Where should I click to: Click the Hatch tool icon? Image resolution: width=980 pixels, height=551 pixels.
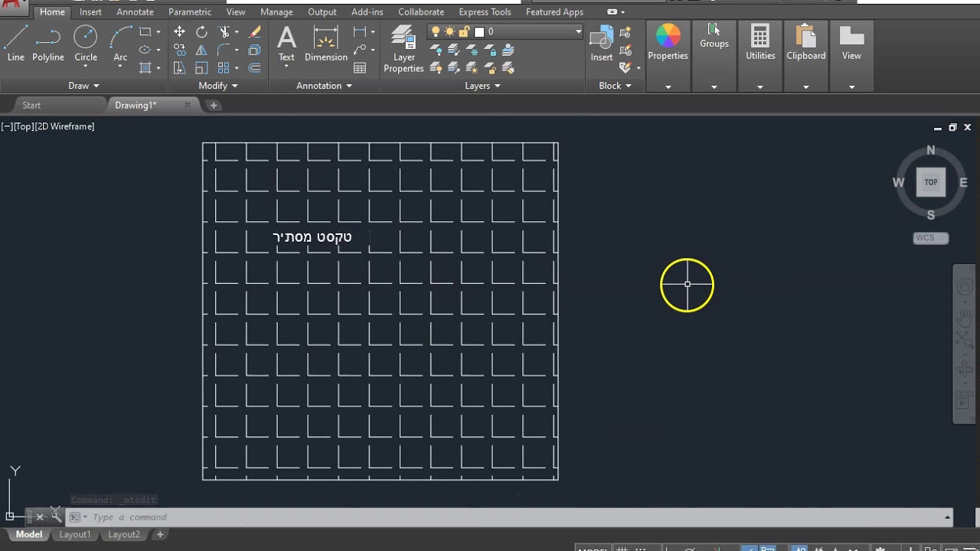pos(145,68)
